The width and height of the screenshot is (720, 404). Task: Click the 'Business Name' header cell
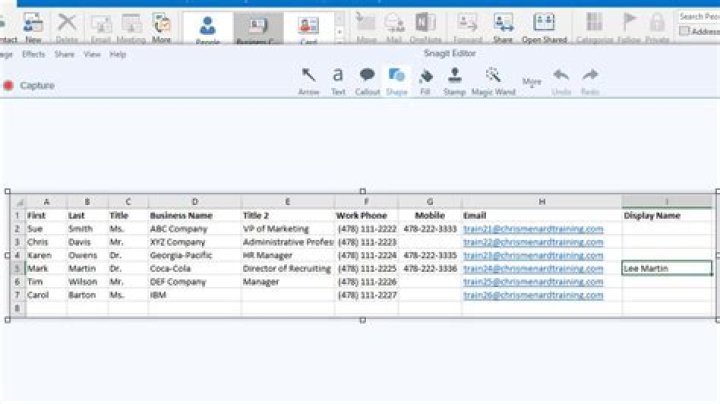(x=195, y=215)
